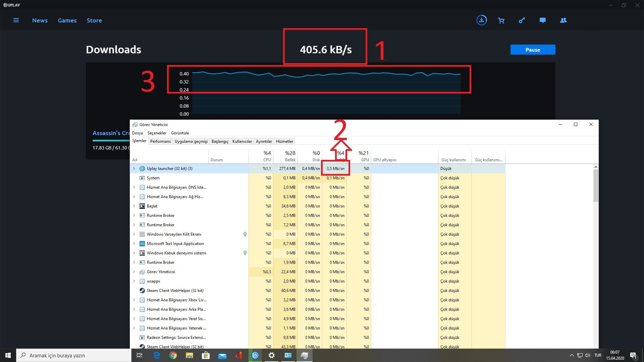The width and height of the screenshot is (644, 362).
Task: Open the Uplay hamburger menu
Action: tap(16, 20)
